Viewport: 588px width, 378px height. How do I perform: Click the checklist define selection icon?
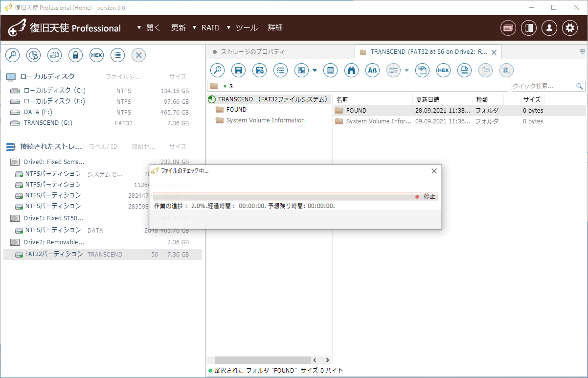tap(280, 71)
